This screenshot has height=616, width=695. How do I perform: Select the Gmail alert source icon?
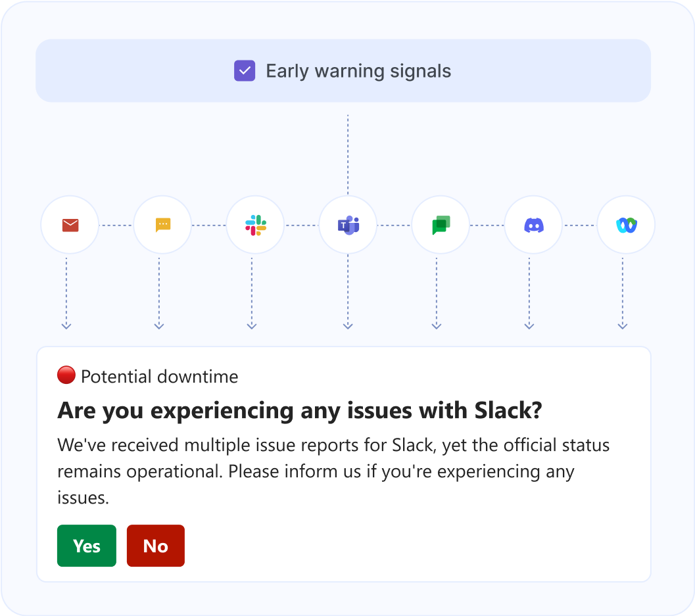70,224
